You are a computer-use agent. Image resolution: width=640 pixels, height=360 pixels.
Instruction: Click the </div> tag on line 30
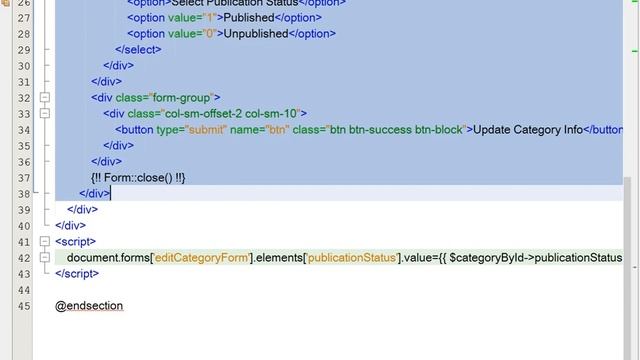coord(118,66)
